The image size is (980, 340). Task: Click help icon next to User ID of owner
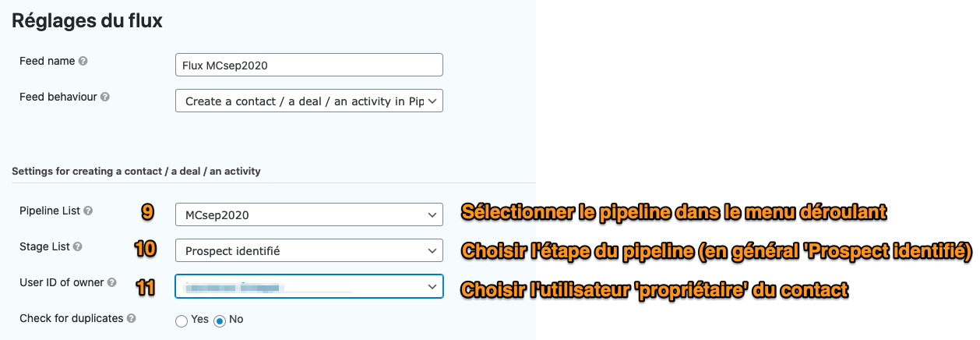pyautogui.click(x=112, y=283)
